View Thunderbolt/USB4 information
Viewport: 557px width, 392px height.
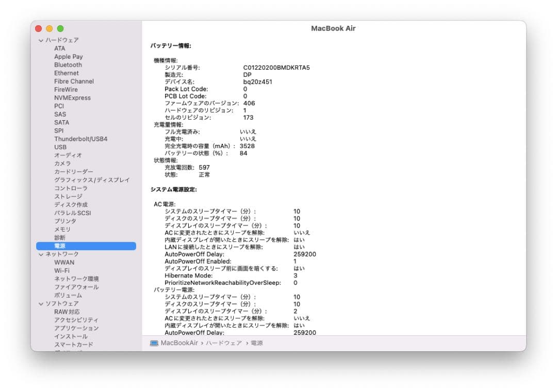tap(78, 139)
